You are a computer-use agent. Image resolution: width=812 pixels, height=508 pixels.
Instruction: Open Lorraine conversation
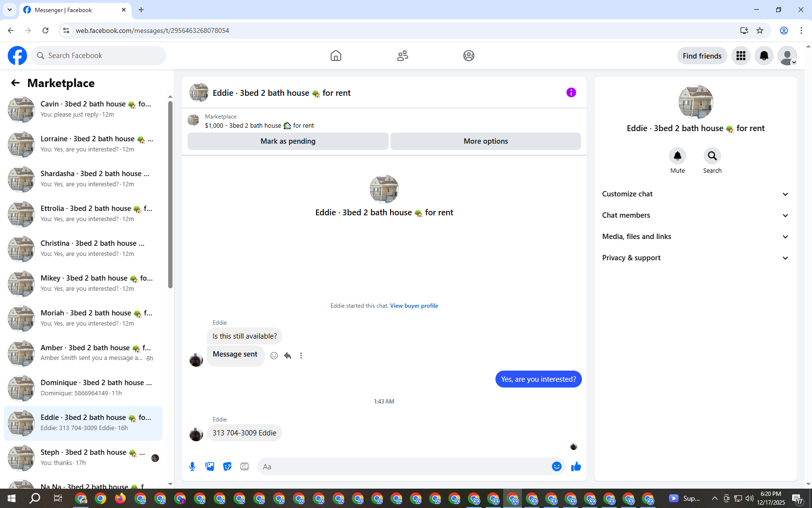click(x=83, y=144)
